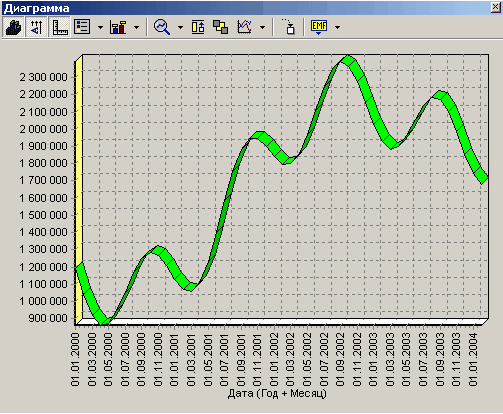This screenshot has height=414, width=503.
Task: Open the legend options dropdown arrow
Action: tap(100, 27)
